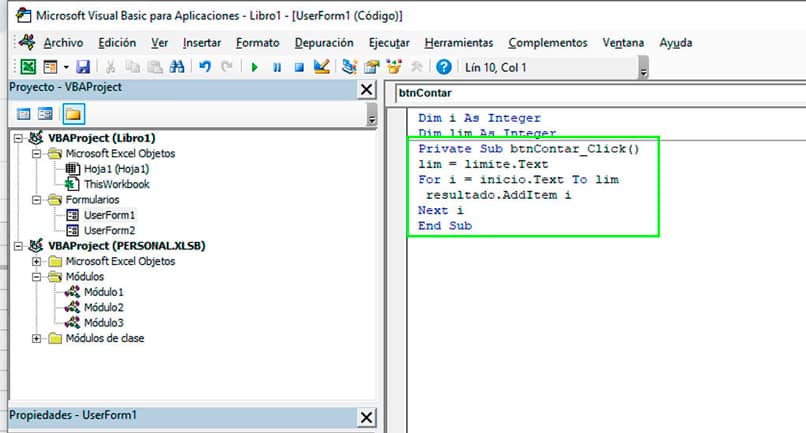Open the Edición menu
The height and width of the screenshot is (433, 806).
(117, 43)
